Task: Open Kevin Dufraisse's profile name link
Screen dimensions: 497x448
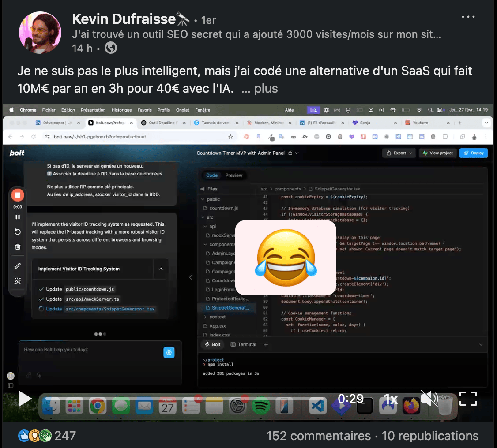Action: tap(124, 19)
